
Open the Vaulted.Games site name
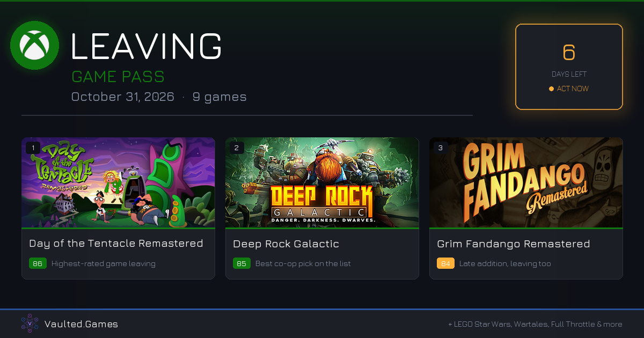click(x=81, y=324)
